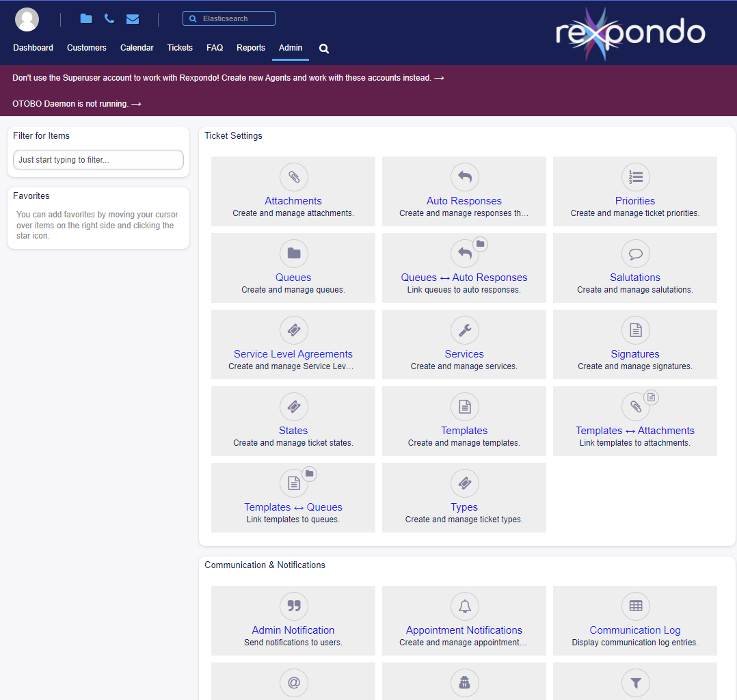This screenshot has width=737, height=700.
Task: Click the user avatar in the top left
Action: pos(27,18)
